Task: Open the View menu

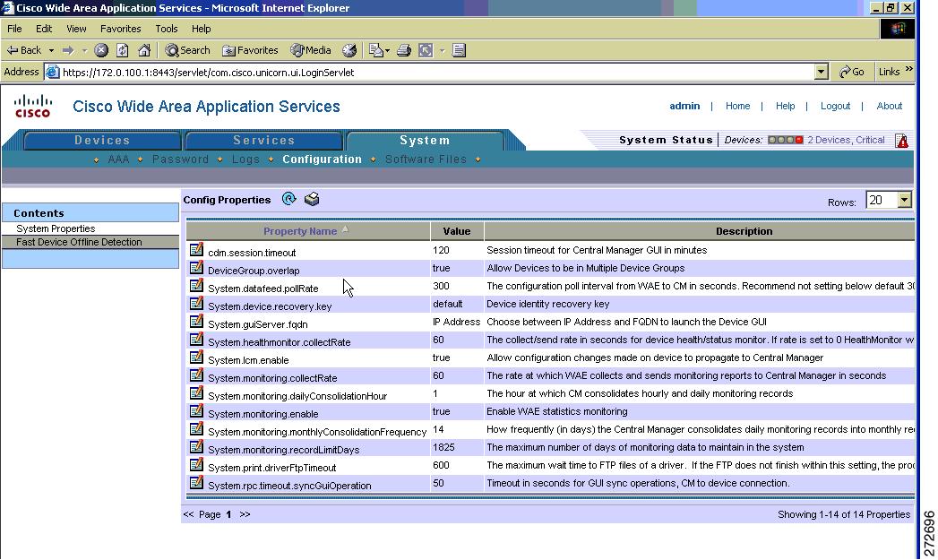Action: point(76,28)
